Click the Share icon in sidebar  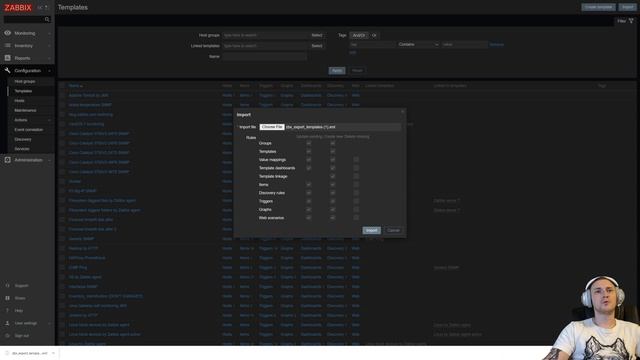pyautogui.click(x=7, y=298)
